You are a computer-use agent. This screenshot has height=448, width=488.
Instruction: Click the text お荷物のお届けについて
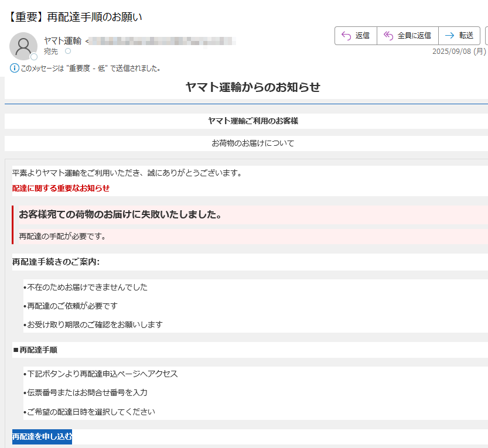tap(252, 143)
